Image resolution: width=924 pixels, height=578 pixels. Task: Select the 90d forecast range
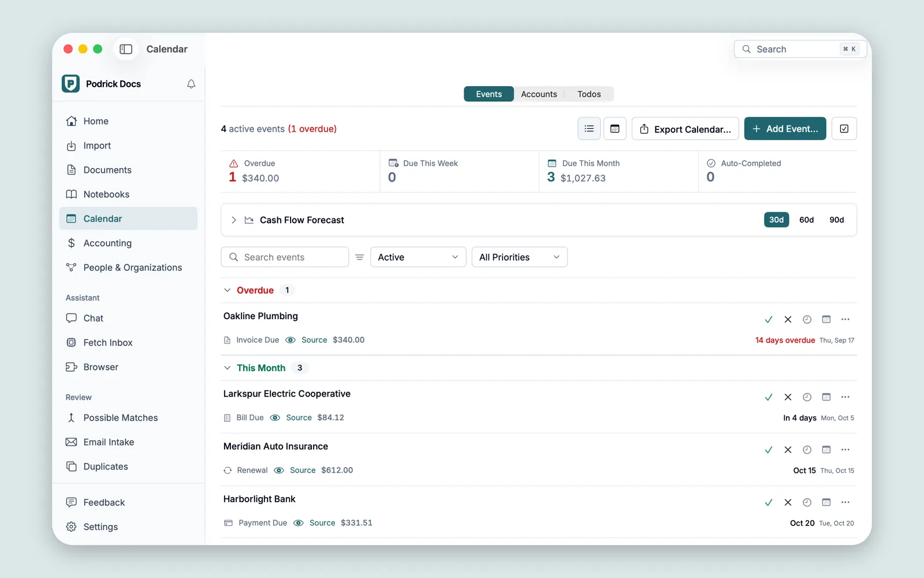click(837, 220)
